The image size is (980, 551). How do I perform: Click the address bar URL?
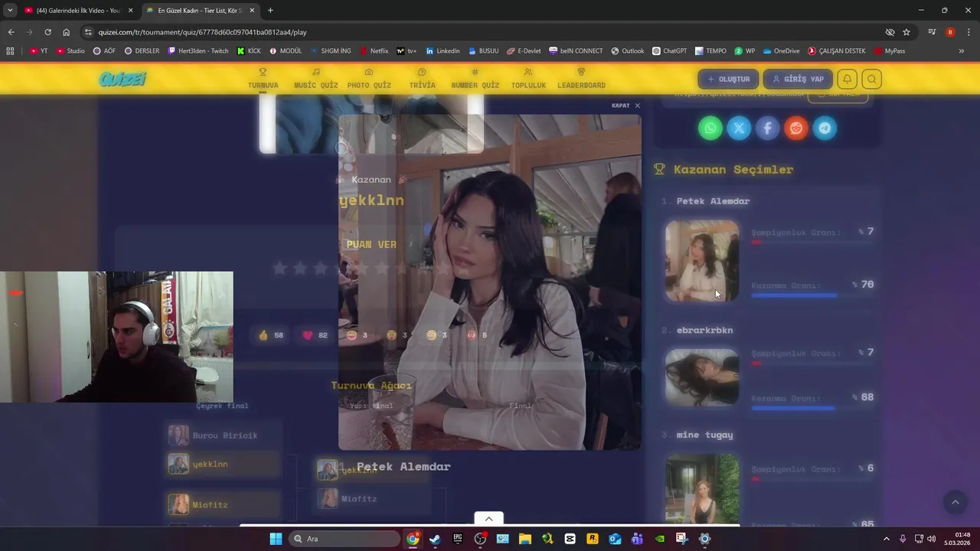pyautogui.click(x=202, y=32)
